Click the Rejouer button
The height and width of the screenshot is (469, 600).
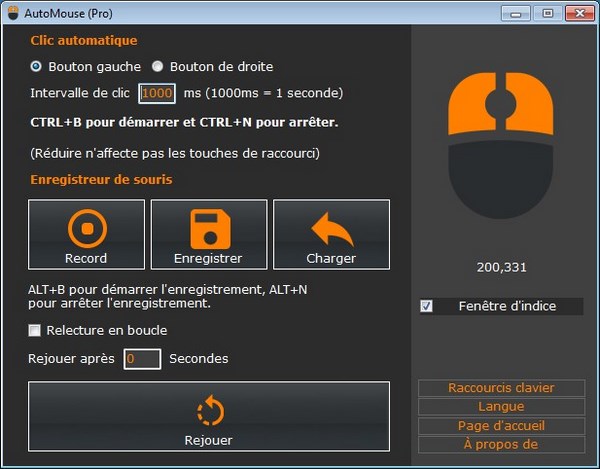(209, 416)
